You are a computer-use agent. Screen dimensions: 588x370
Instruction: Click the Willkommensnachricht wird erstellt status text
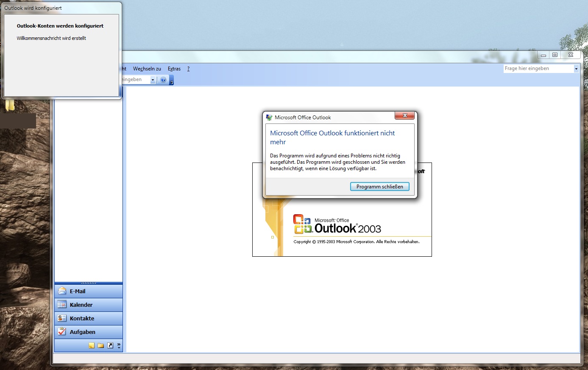click(x=51, y=38)
